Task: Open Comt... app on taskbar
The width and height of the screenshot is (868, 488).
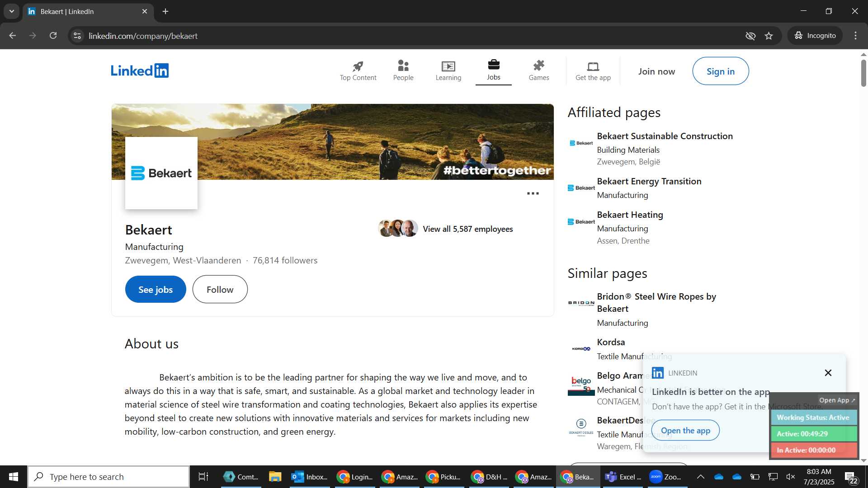Action: tap(241, 477)
